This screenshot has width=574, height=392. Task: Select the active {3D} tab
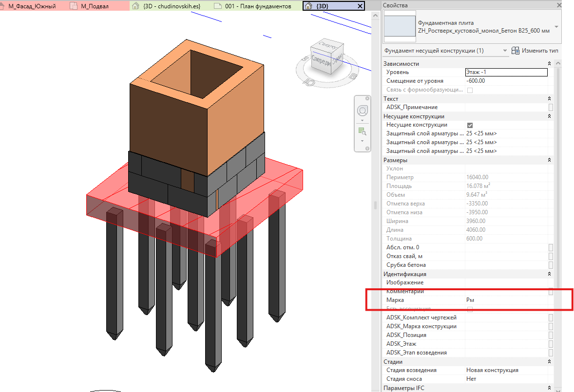point(322,6)
